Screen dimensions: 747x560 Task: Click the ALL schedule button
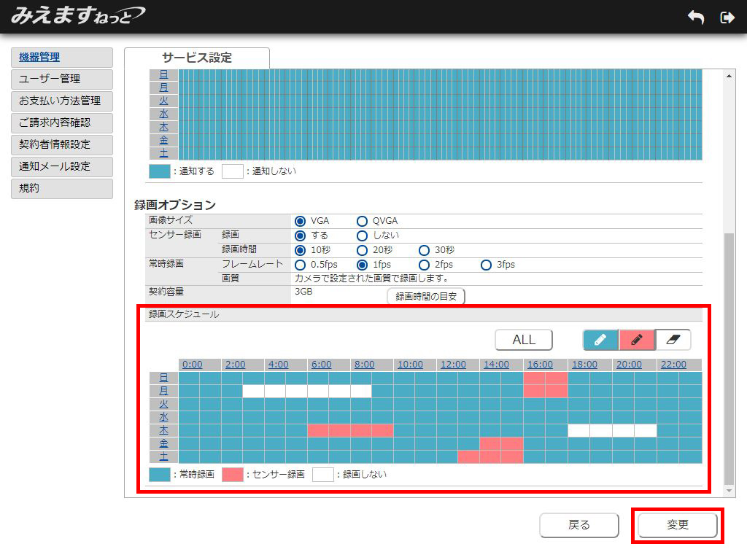pos(523,340)
